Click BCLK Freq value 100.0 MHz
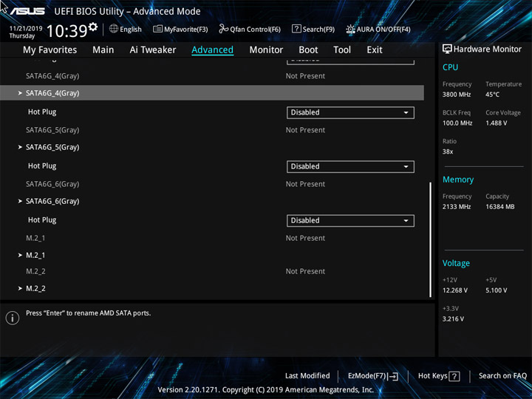Viewport: 532px width, 399px height. [457, 123]
